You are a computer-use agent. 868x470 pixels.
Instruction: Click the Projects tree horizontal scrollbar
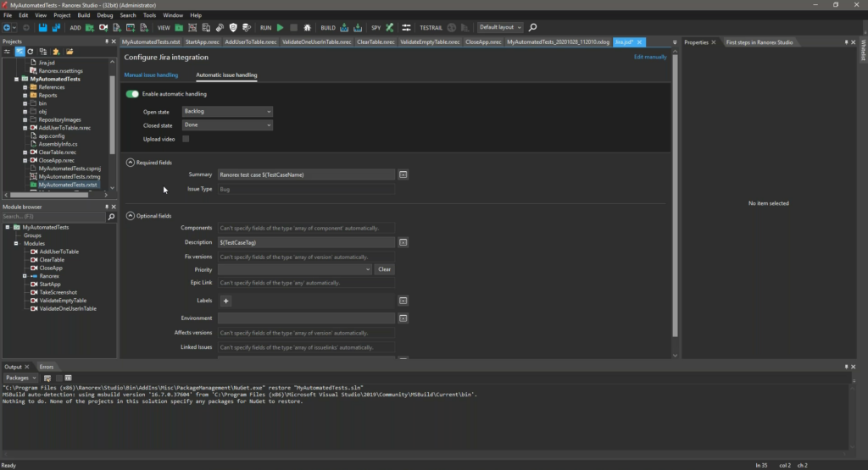(48, 195)
